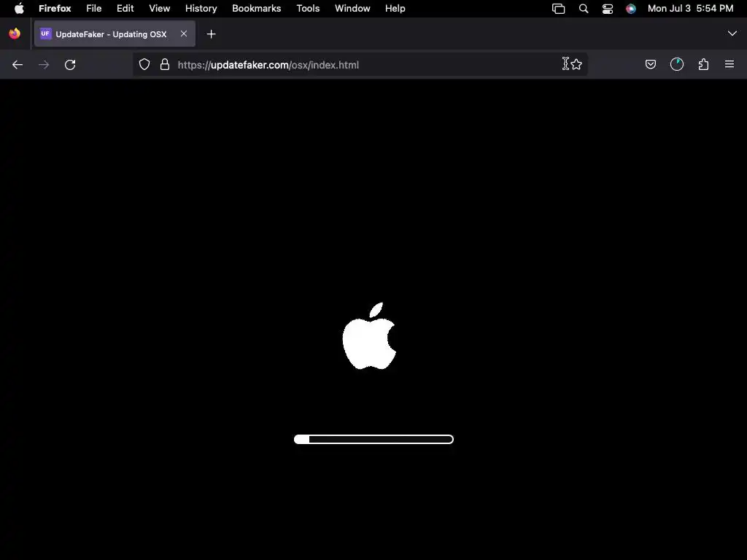Go forward one page
The width and height of the screenshot is (747, 560).
pyautogui.click(x=44, y=65)
